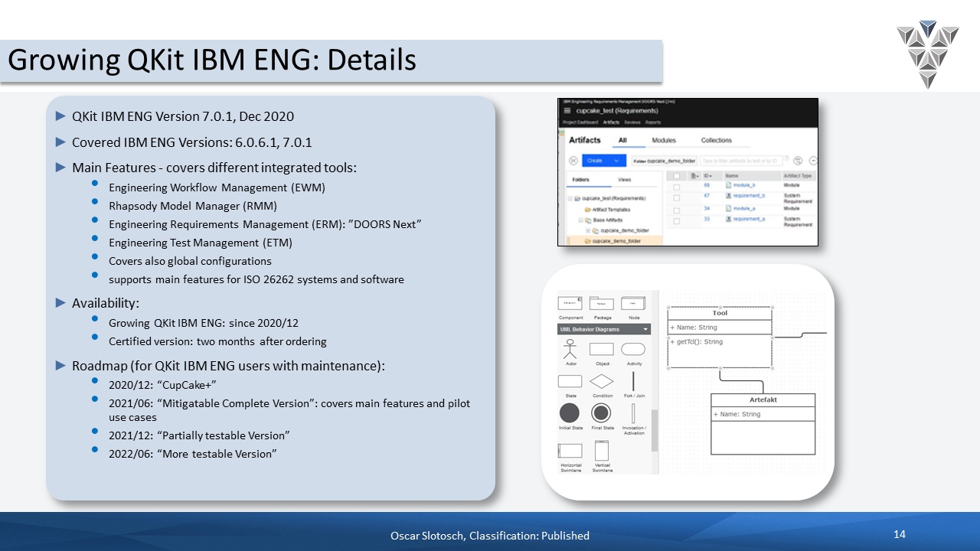
Task: Open the Create button dropdown arrow
Action: coord(616,161)
